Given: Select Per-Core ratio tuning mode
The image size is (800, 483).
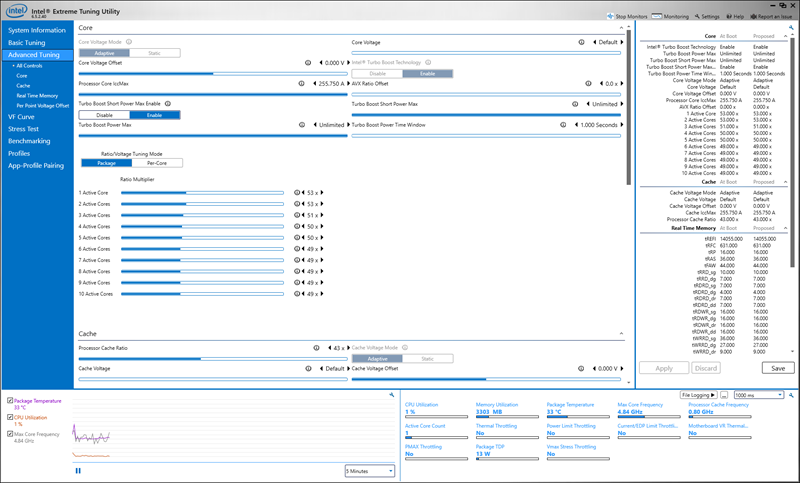Looking at the screenshot, I should pyautogui.click(x=156, y=163).
